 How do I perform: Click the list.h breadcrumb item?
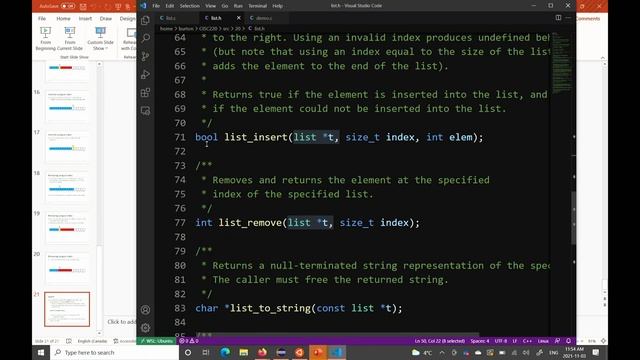[256, 29]
